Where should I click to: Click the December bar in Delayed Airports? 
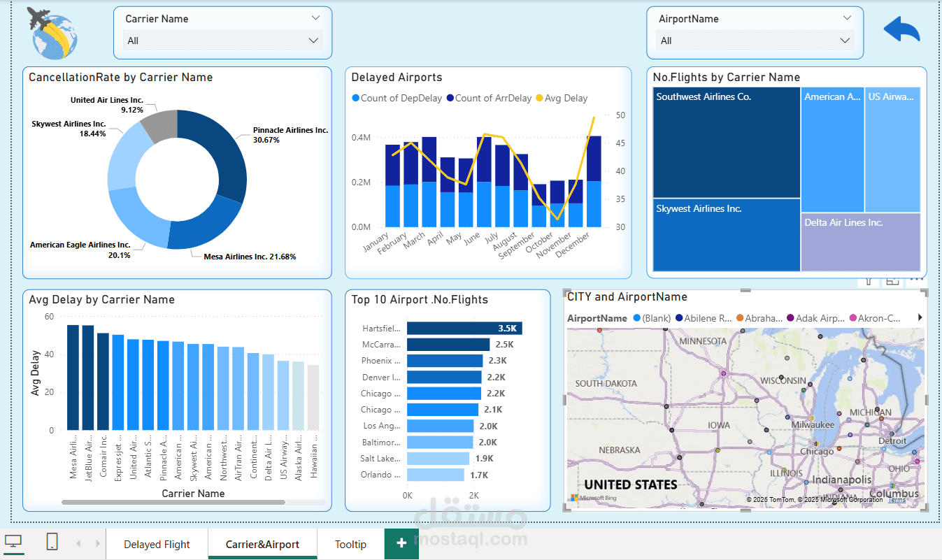(594, 181)
